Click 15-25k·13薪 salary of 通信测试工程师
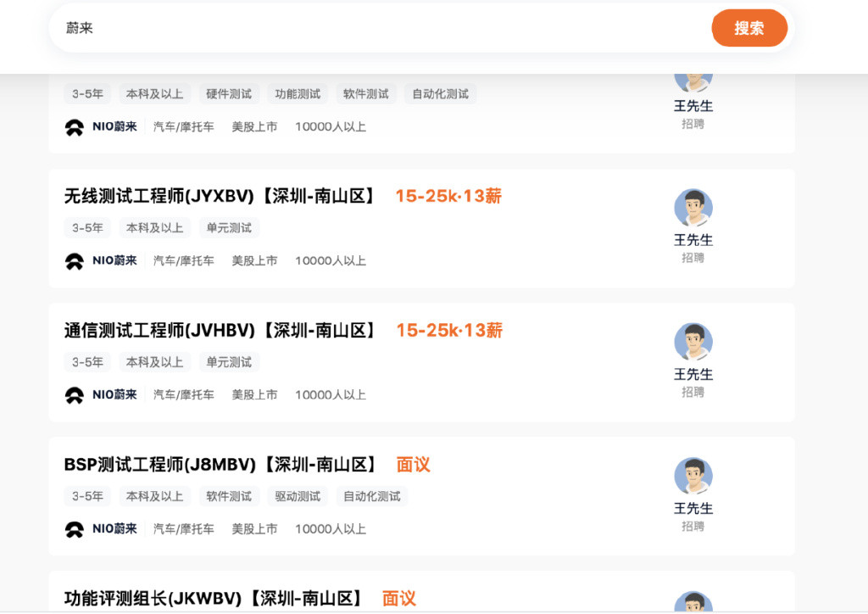The height and width of the screenshot is (614, 868). (449, 331)
